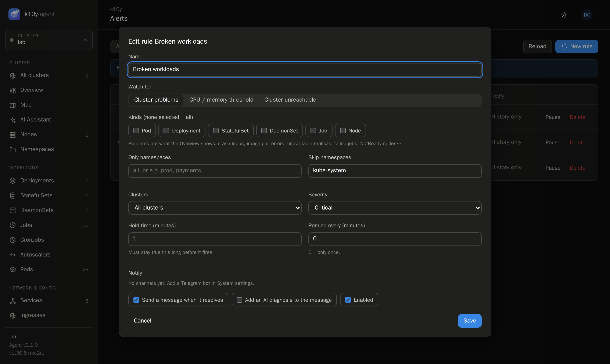Select the Cluster unreachable tab
This screenshot has height=364, width=610.
point(290,100)
